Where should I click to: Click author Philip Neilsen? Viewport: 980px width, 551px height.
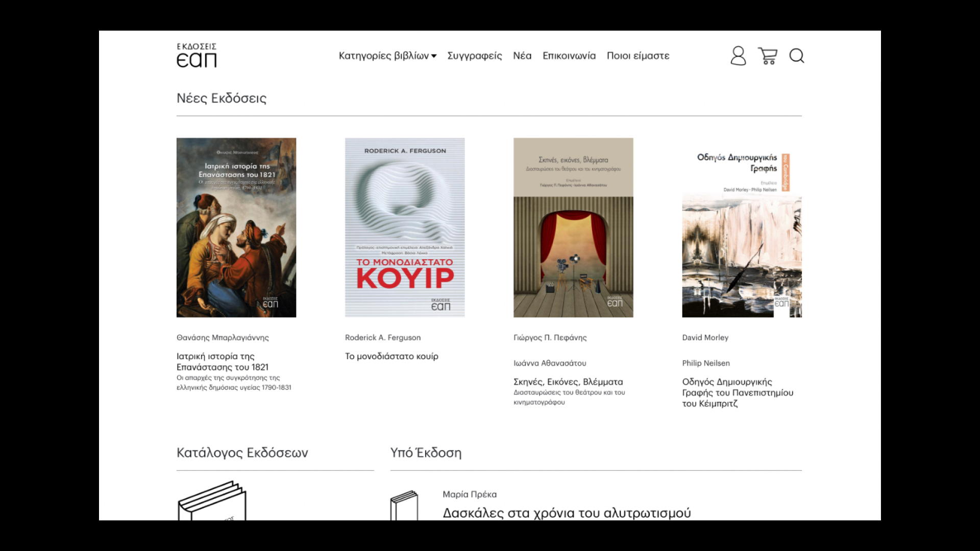(706, 363)
